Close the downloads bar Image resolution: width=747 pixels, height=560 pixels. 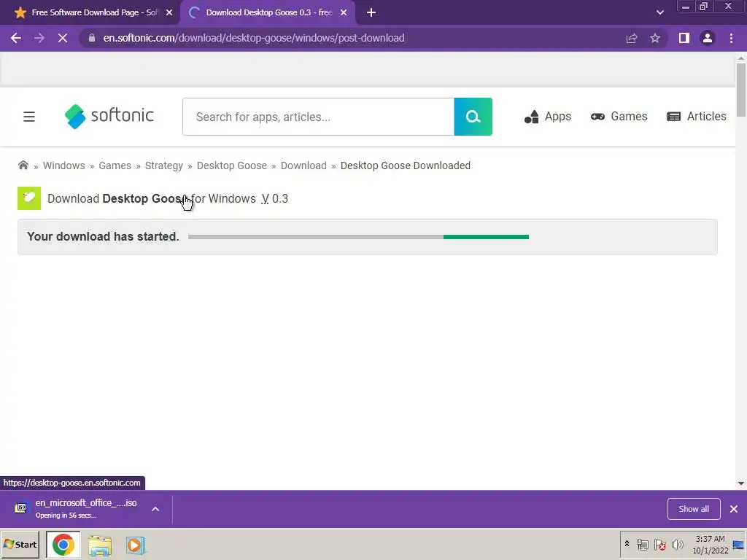pyautogui.click(x=734, y=509)
